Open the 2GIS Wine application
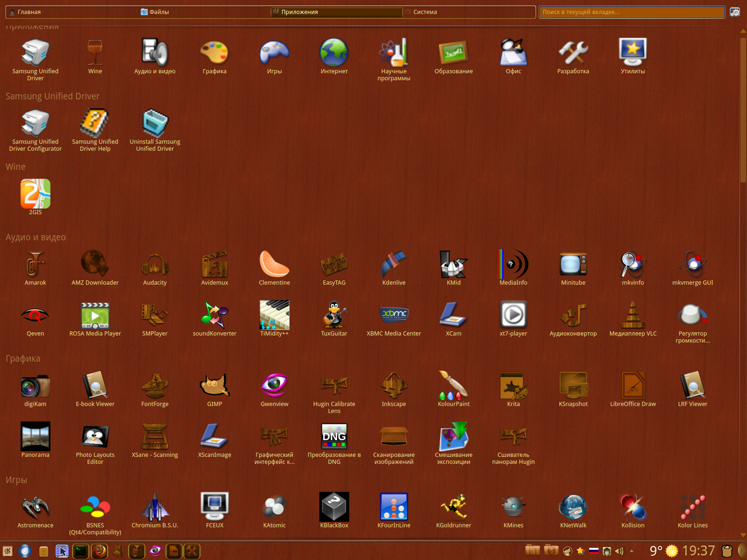The width and height of the screenshot is (747, 560). pos(35,198)
